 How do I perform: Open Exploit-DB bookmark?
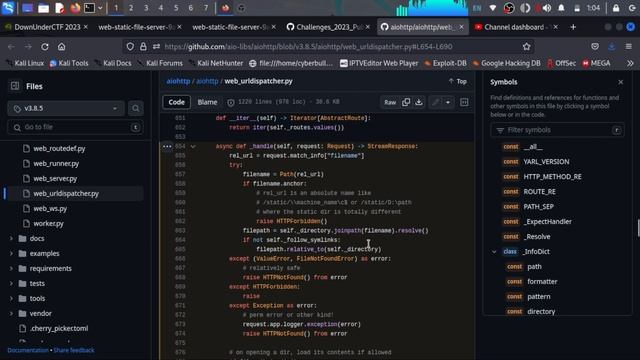coord(445,63)
